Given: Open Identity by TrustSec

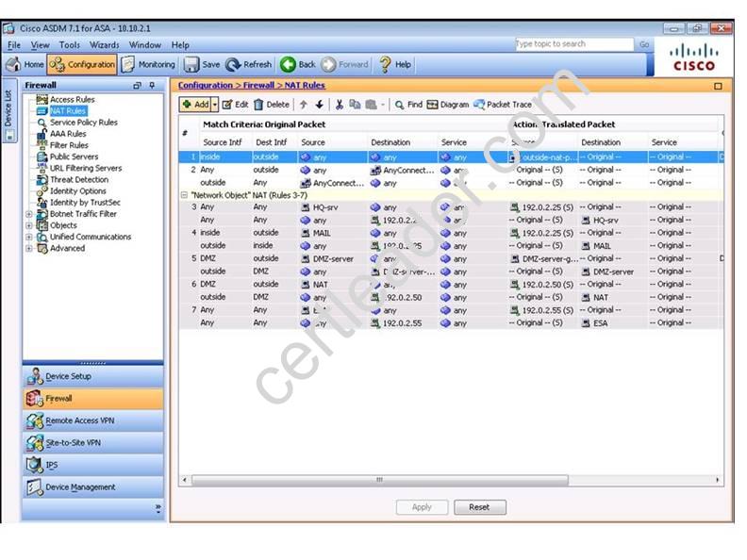Looking at the screenshot, I should click(85, 203).
